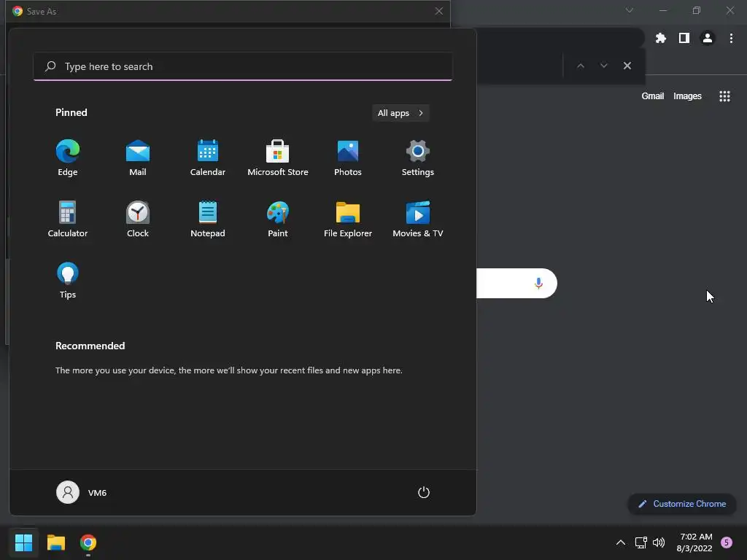Switch to Chrome from the taskbar
This screenshot has height=560, width=747.
pyautogui.click(x=88, y=542)
